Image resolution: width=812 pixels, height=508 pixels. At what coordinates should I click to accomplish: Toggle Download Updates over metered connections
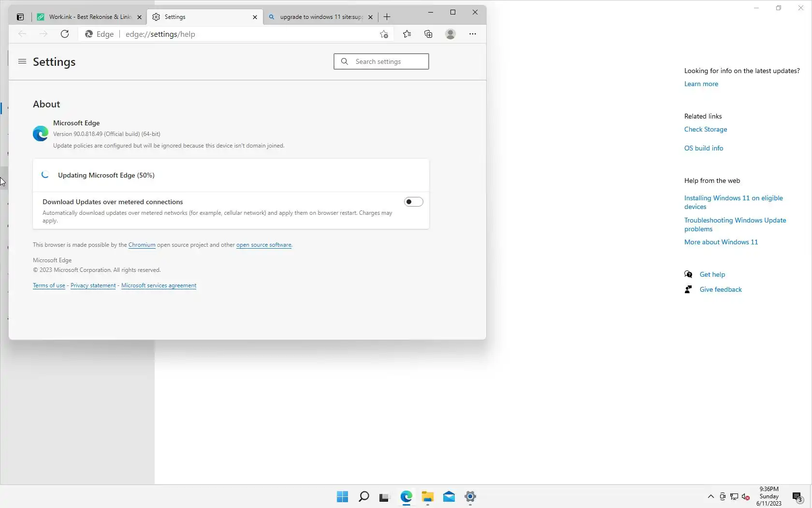[413, 202]
